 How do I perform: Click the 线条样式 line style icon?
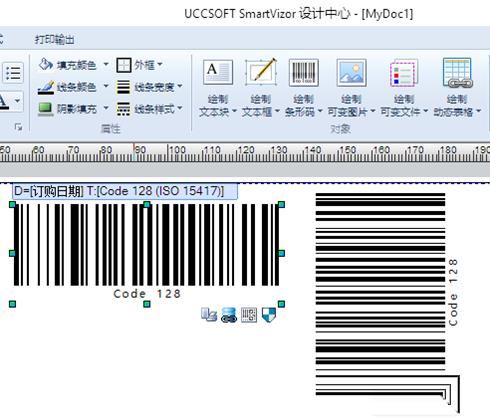(x=123, y=109)
